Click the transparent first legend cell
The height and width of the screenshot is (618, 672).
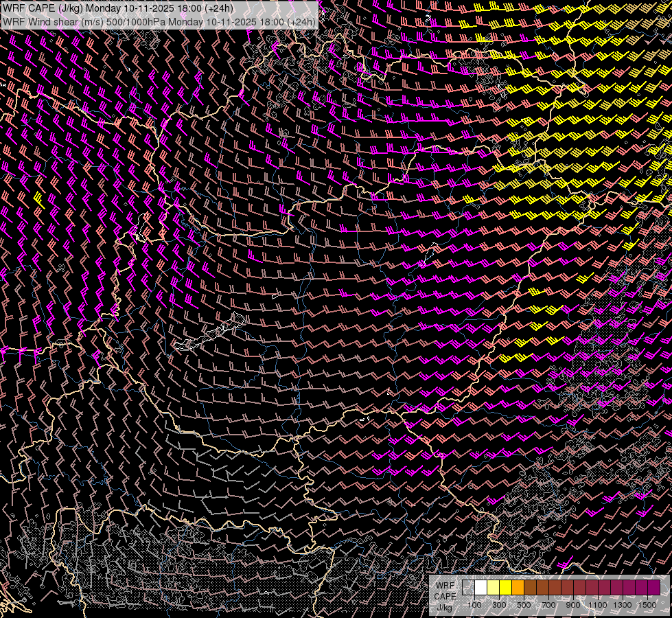point(468,588)
